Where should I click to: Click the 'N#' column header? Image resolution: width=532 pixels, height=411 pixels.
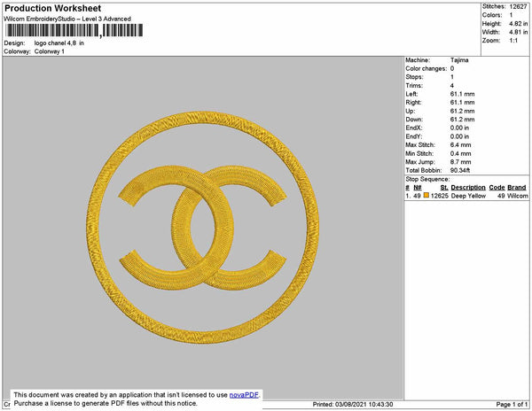click(418, 188)
